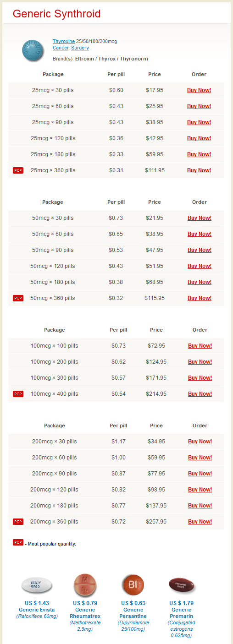Buy Now for 200mcg × 360 pills at $257.95
233x644 pixels.
point(200,522)
